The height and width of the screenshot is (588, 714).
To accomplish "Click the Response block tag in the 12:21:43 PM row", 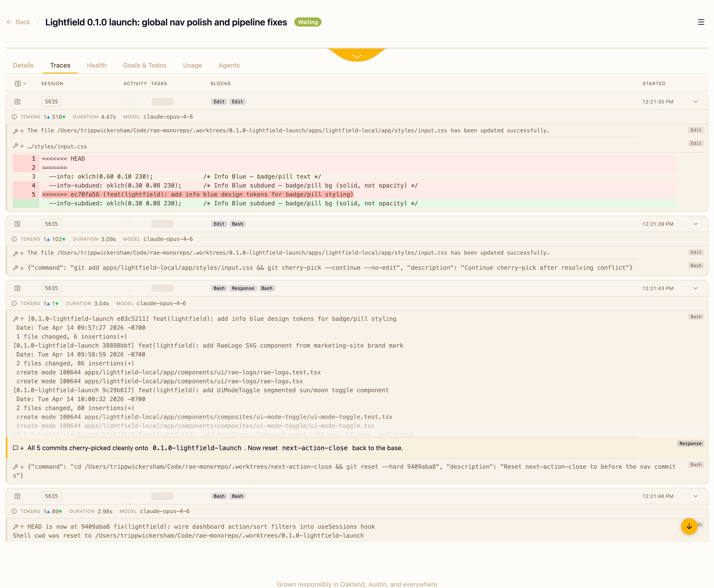I will 243,288.
